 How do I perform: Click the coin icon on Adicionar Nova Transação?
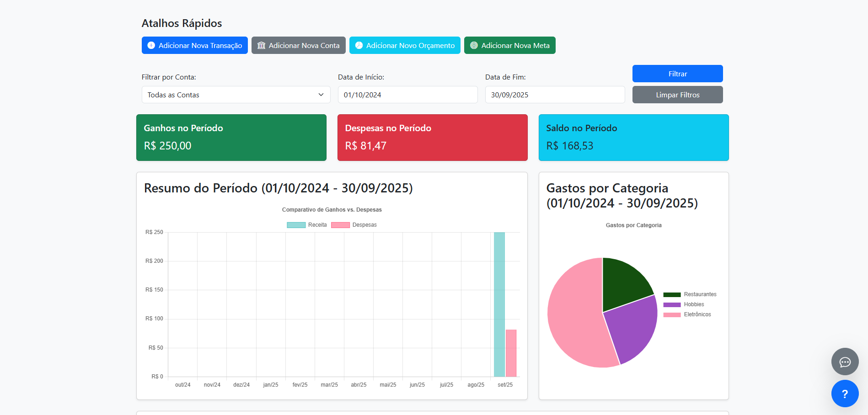coord(151,45)
